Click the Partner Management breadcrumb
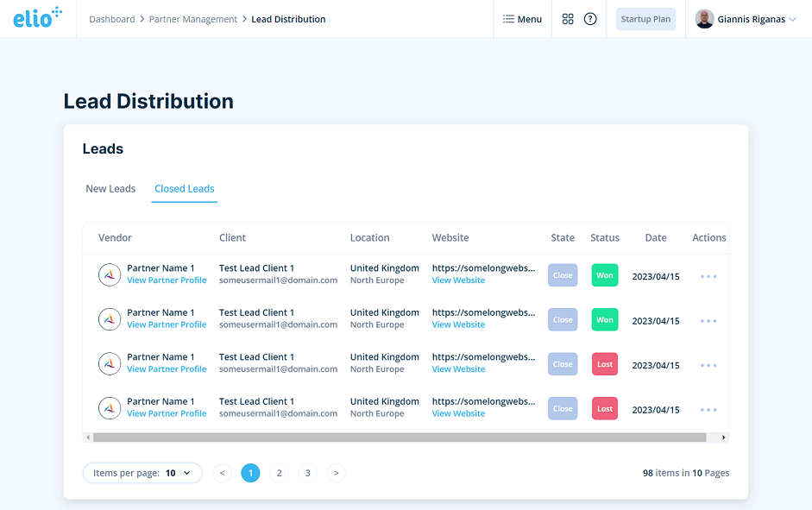The height and width of the screenshot is (510, 812). pyautogui.click(x=193, y=19)
